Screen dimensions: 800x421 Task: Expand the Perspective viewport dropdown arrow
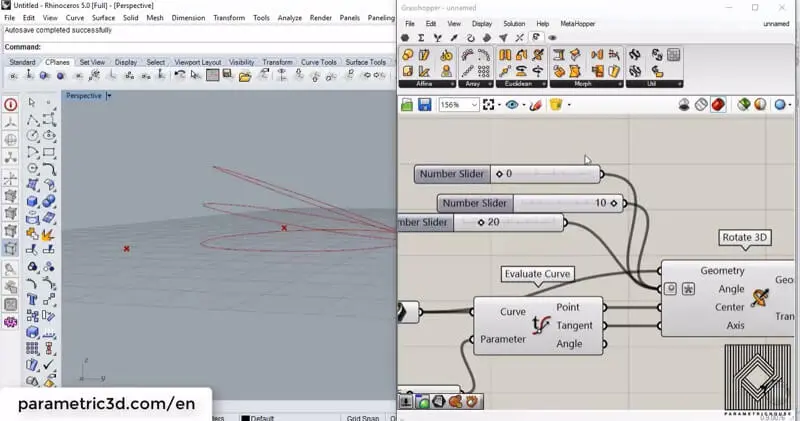(x=108, y=96)
